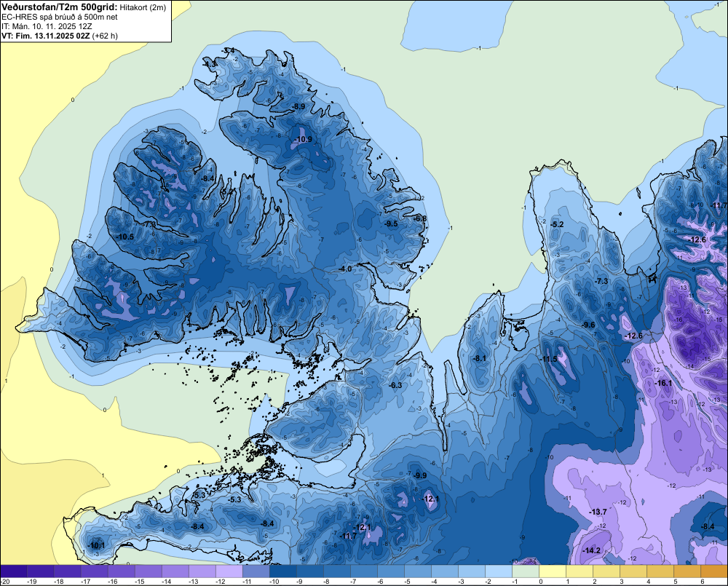Image resolution: width=728 pixels, height=586 pixels.
Task: Click the 'Hitakort (2m)' label
Action: click(x=143, y=7)
